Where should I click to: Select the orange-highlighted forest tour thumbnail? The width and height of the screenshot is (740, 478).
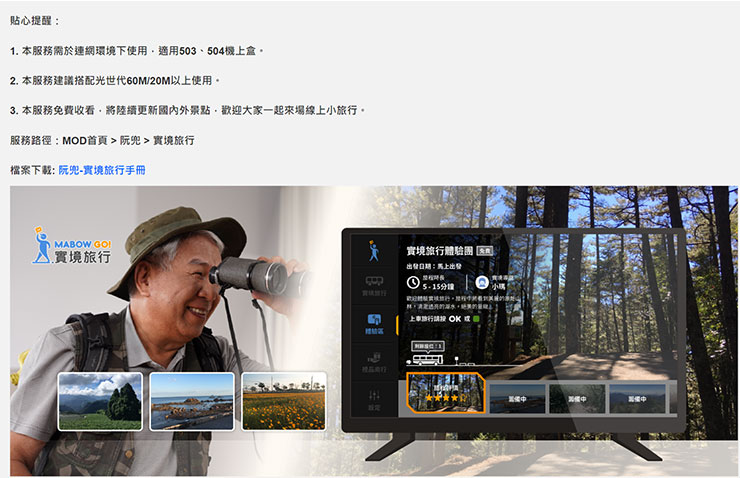444,394
